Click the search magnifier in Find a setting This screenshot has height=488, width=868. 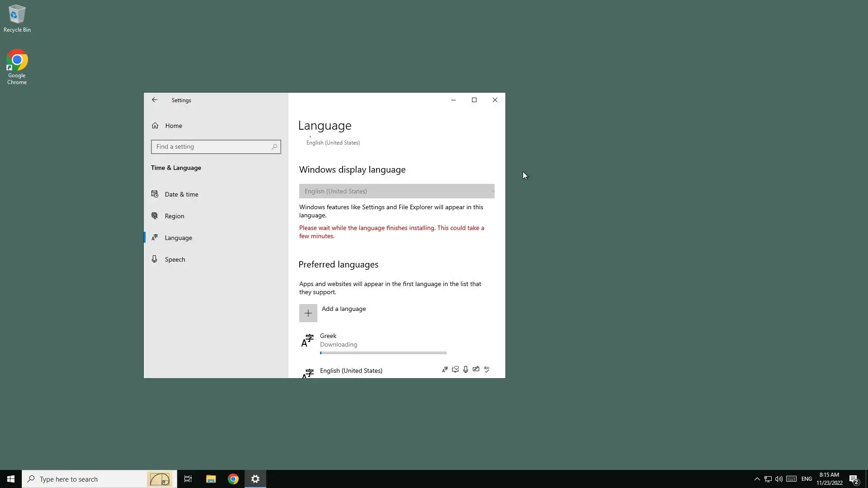pos(274,147)
